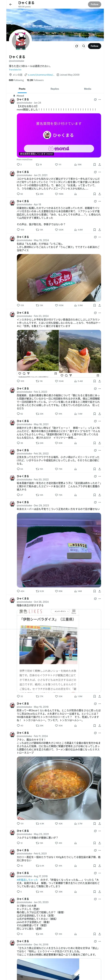Image resolution: width=110 pixels, height=980 pixels.
Task: Share the pinned Jan 24 post
Action: click(99, 165)
